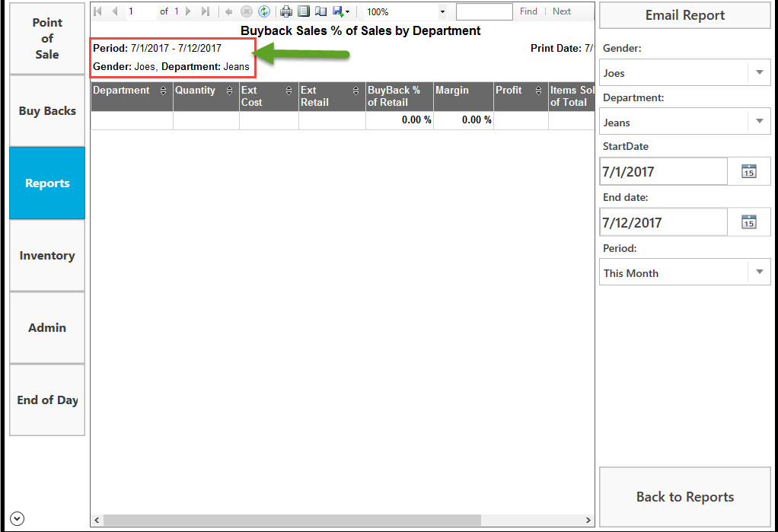778x532 pixels.
Task: Open page setup
Action: pyautogui.click(x=321, y=11)
